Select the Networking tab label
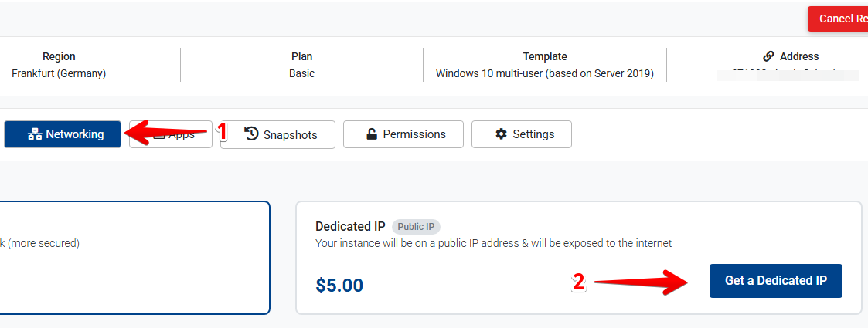This screenshot has height=328, width=868. [74, 134]
